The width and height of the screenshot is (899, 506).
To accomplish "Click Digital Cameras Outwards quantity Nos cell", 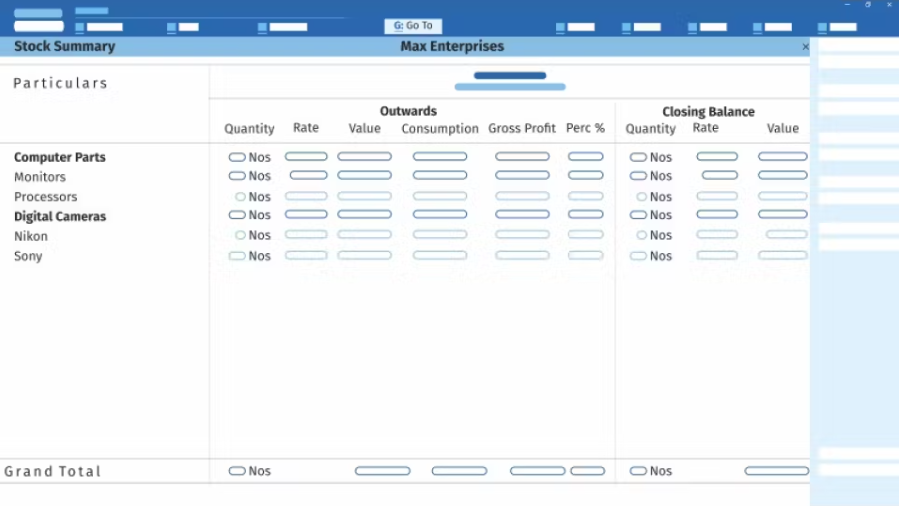I will pyautogui.click(x=249, y=215).
